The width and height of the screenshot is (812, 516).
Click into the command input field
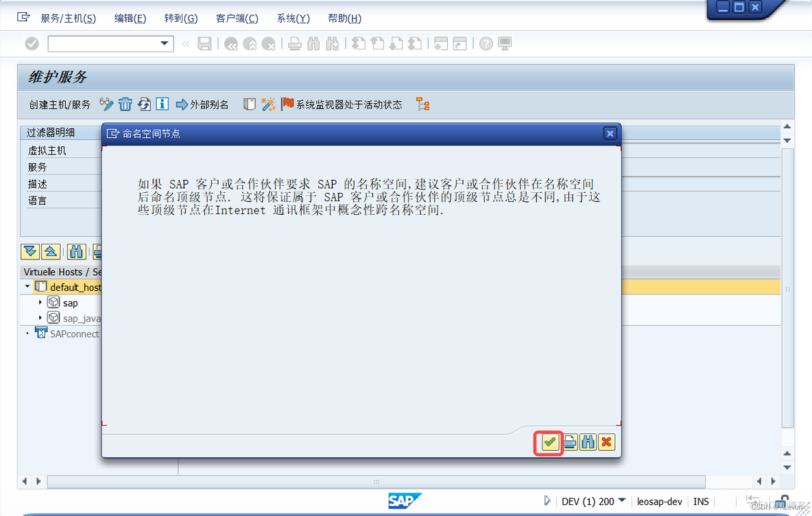(x=104, y=43)
